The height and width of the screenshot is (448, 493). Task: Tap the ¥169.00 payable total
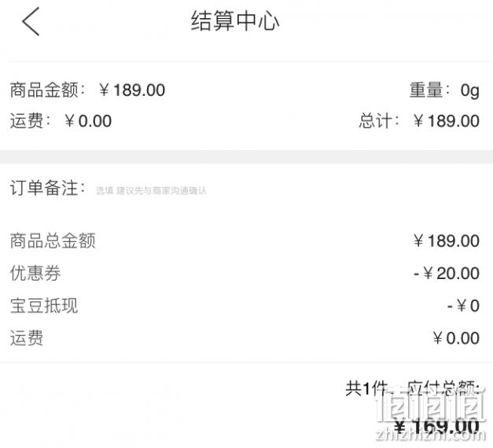(437, 427)
